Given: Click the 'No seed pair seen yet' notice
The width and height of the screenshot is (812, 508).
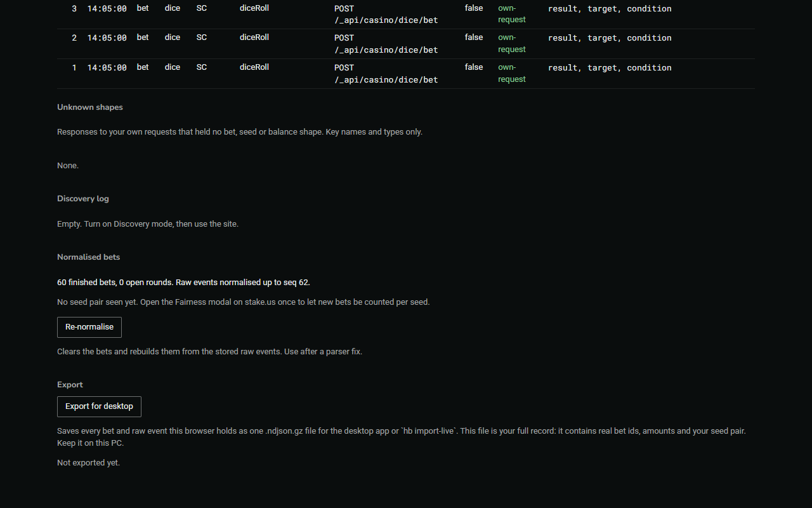Looking at the screenshot, I should pos(244,302).
